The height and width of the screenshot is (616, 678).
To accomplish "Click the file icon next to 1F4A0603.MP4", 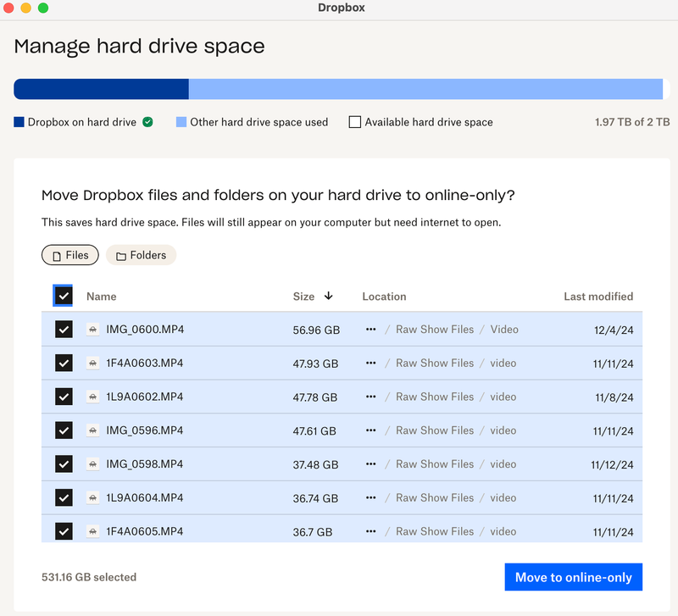I will point(93,363).
